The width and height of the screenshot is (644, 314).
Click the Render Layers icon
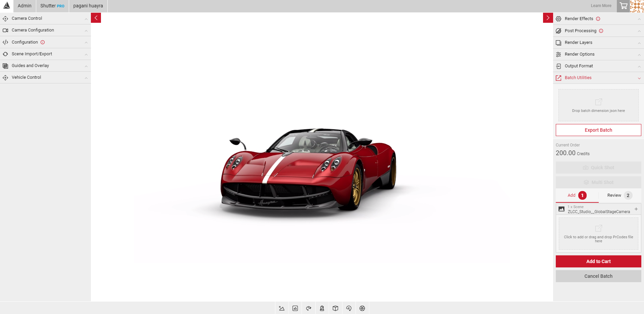coord(558,43)
